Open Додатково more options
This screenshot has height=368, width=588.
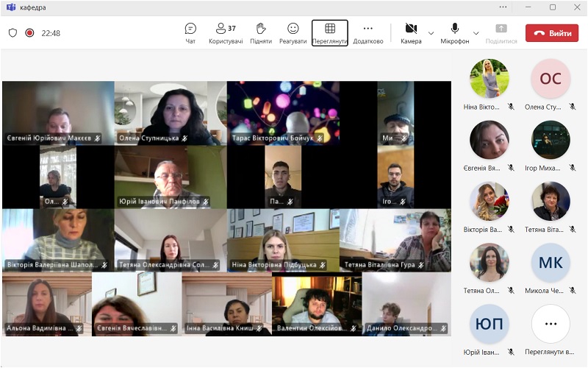click(x=368, y=33)
